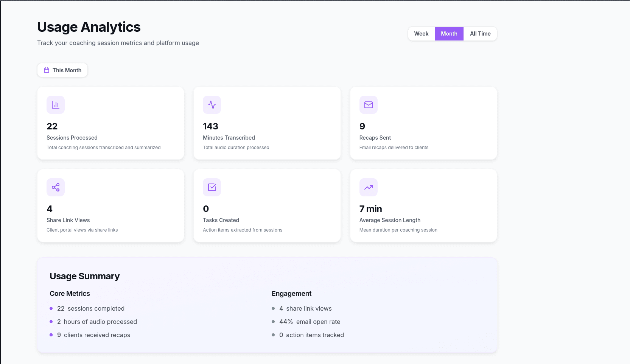Click the large 143 statistic value
This screenshot has height=364, width=630.
click(210, 126)
